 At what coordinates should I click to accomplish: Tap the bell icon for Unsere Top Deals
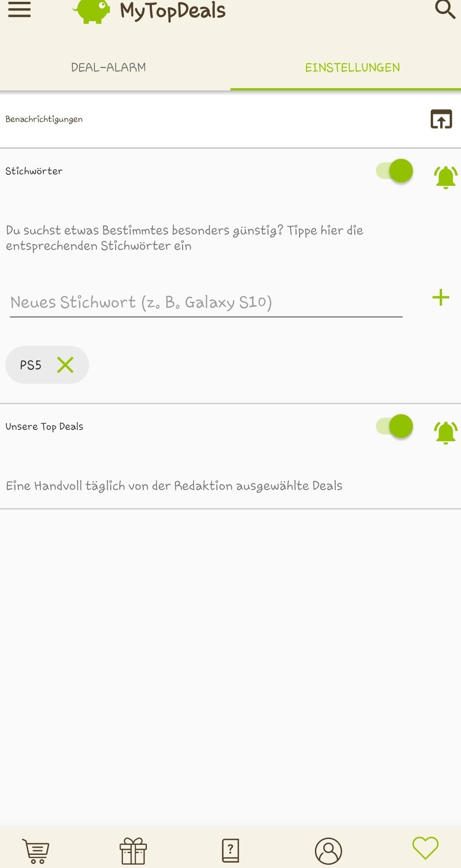click(446, 432)
